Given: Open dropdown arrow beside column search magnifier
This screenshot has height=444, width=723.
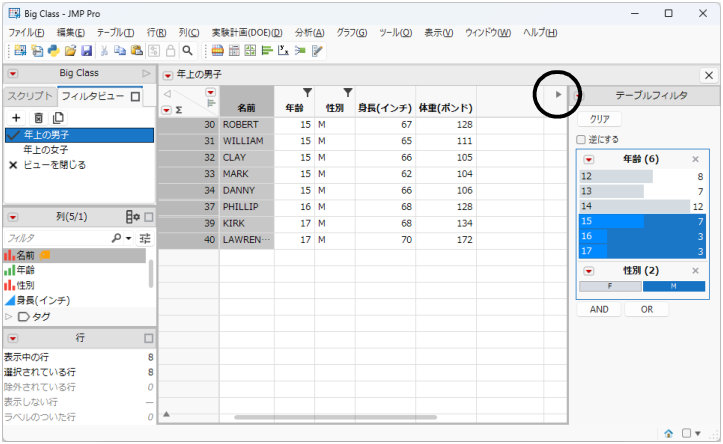Looking at the screenshot, I should click(129, 238).
